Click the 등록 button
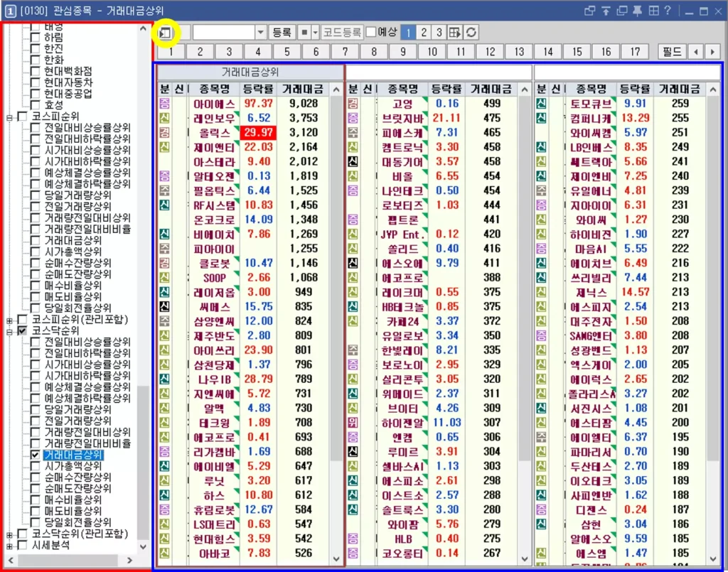The image size is (728, 572). click(x=282, y=33)
